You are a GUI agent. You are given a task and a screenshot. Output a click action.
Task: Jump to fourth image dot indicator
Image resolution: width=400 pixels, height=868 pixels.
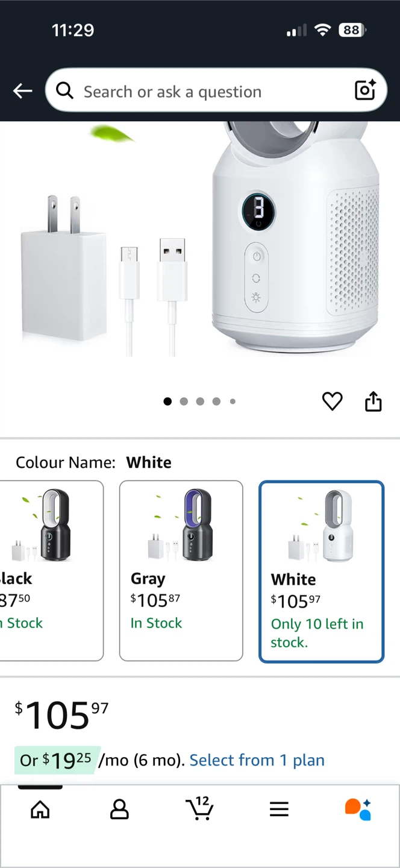tap(216, 401)
